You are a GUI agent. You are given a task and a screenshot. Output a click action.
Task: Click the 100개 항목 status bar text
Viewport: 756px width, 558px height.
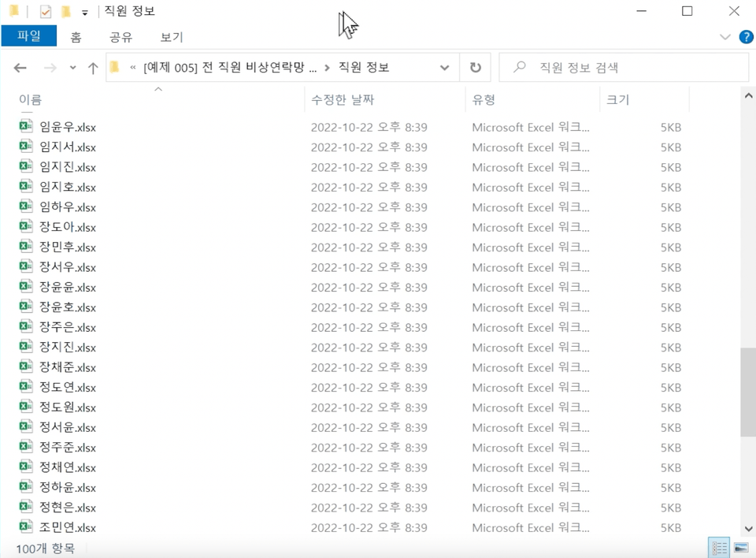pos(46,549)
